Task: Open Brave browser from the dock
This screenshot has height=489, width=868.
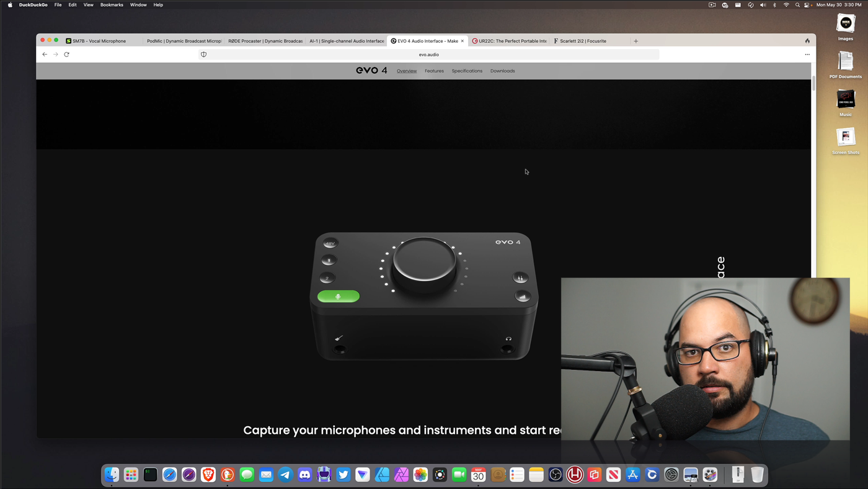Action: click(208, 475)
